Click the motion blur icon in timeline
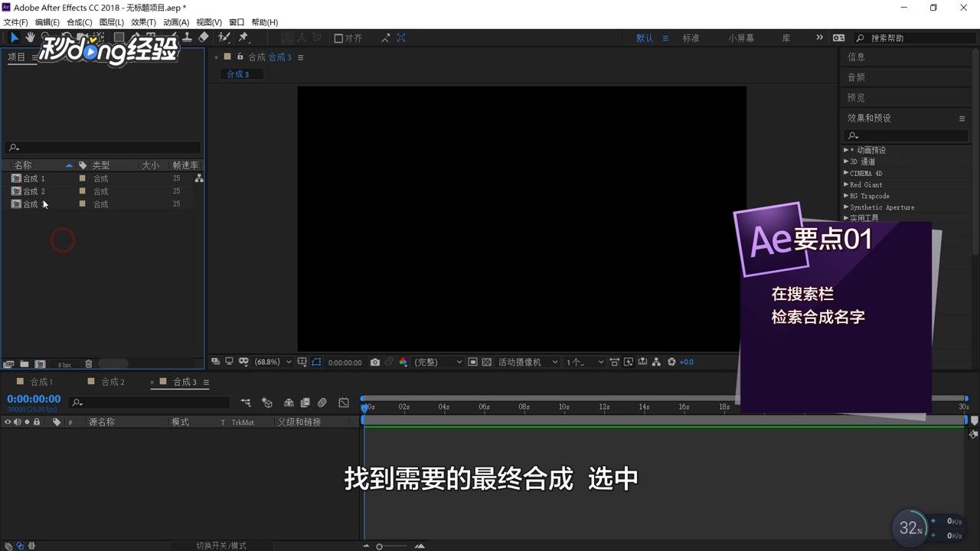This screenshot has height=551, width=980. point(322,403)
